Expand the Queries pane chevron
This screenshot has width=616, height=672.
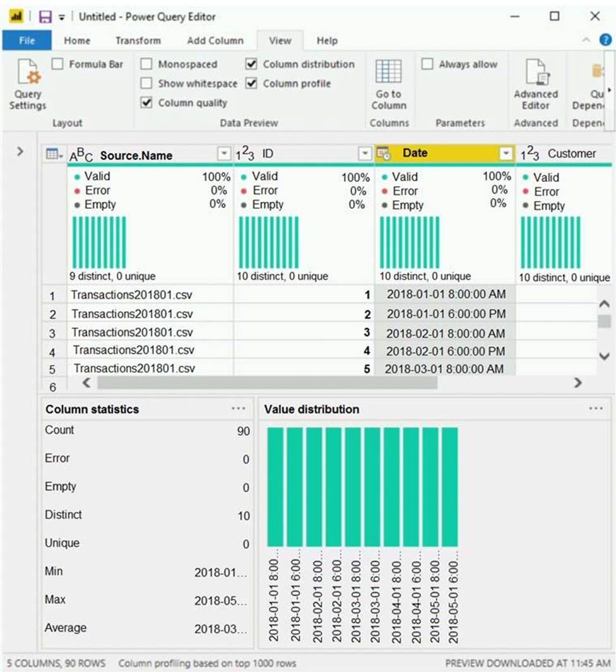tap(20, 152)
